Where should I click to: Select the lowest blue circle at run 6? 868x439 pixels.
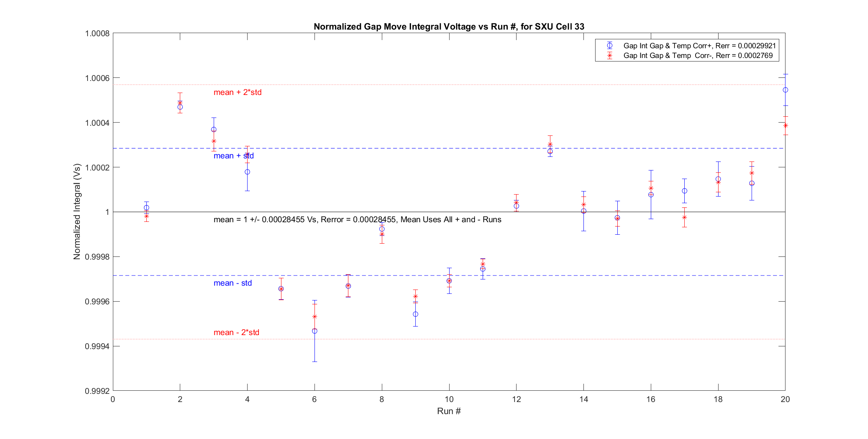point(315,331)
